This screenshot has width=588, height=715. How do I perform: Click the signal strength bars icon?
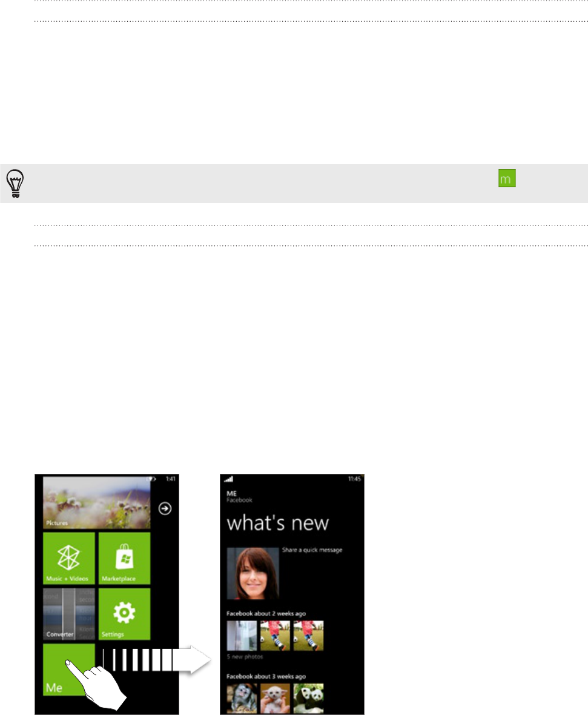tap(229, 479)
